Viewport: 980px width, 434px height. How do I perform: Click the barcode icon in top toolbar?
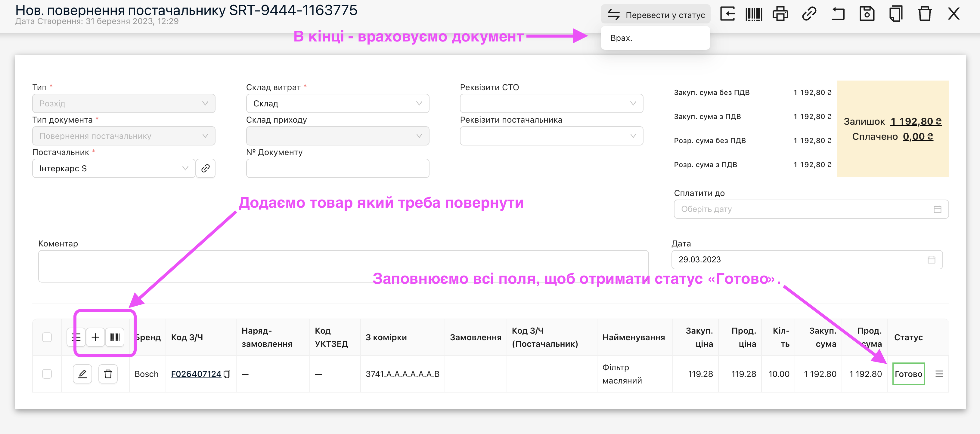[753, 14]
